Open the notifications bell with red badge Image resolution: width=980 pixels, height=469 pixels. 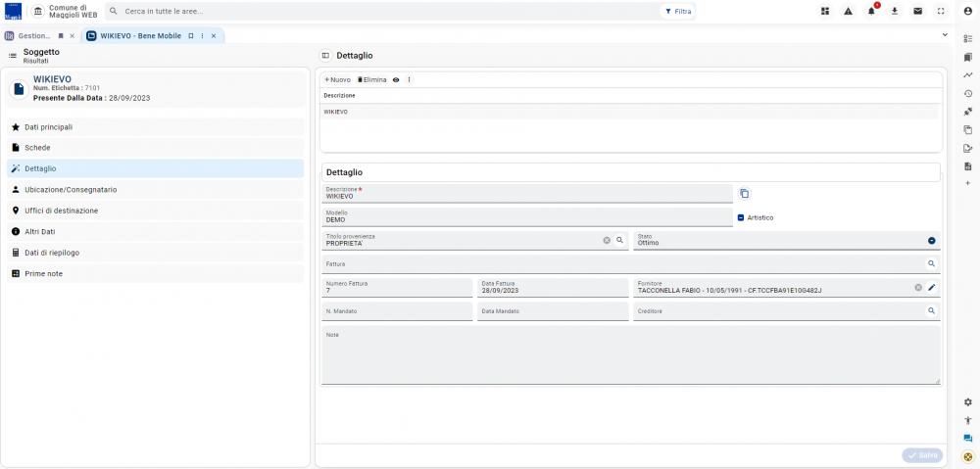[x=871, y=11]
